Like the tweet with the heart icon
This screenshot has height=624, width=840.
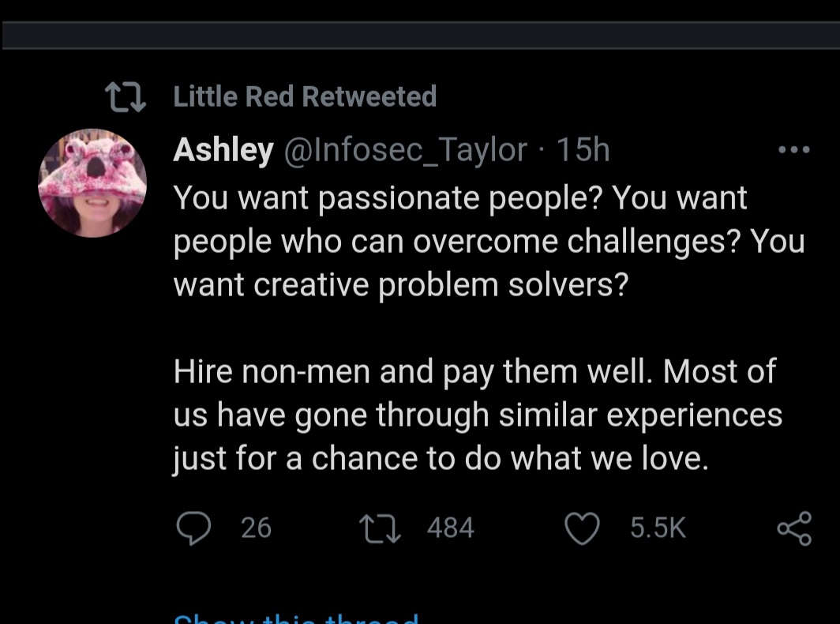click(x=583, y=528)
